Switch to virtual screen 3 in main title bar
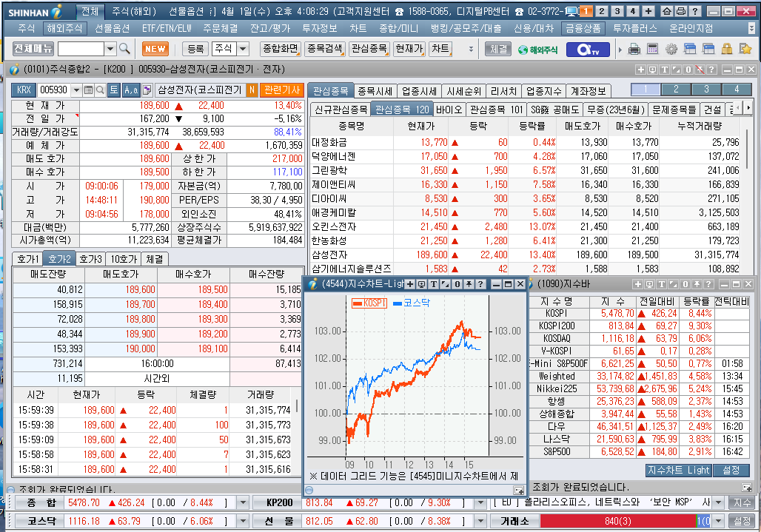This screenshot has width=761, height=532. pyautogui.click(x=617, y=11)
